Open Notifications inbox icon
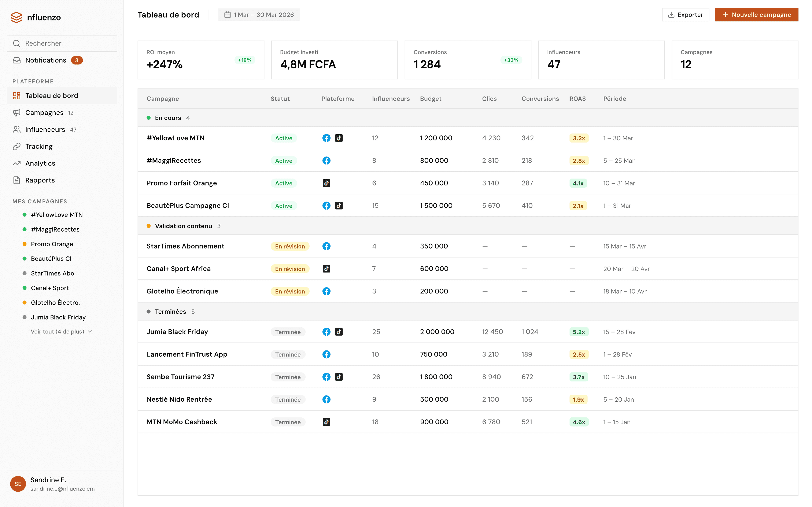 point(16,60)
